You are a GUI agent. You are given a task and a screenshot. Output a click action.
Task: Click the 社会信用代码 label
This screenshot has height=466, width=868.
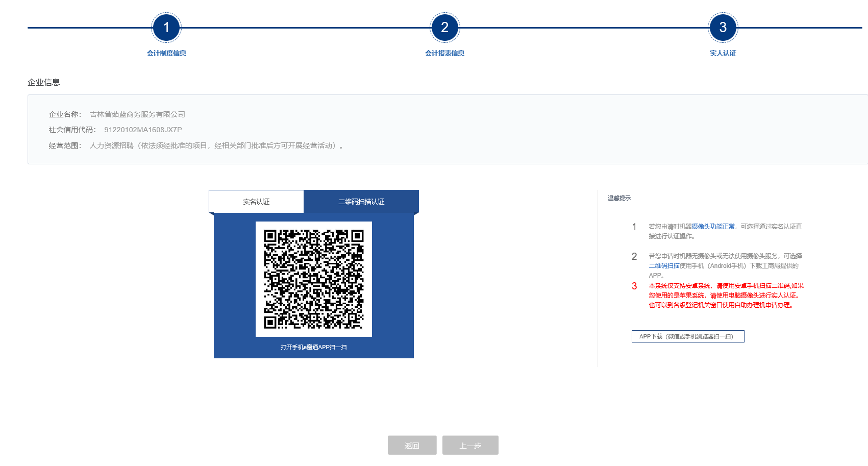(x=72, y=130)
